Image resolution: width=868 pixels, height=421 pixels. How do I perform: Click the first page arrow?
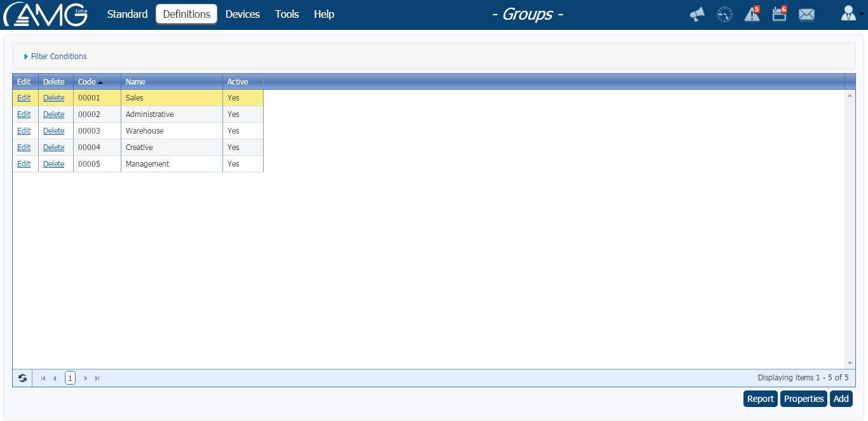click(43, 378)
